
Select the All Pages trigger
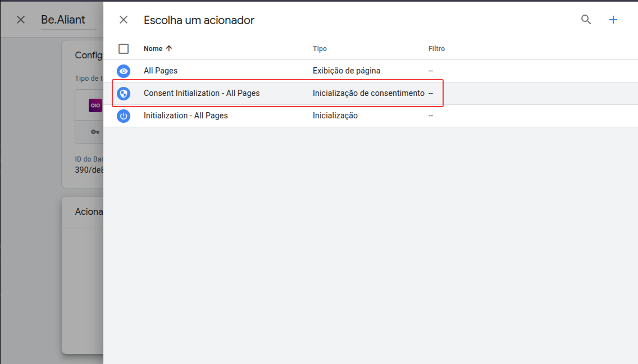tap(160, 71)
